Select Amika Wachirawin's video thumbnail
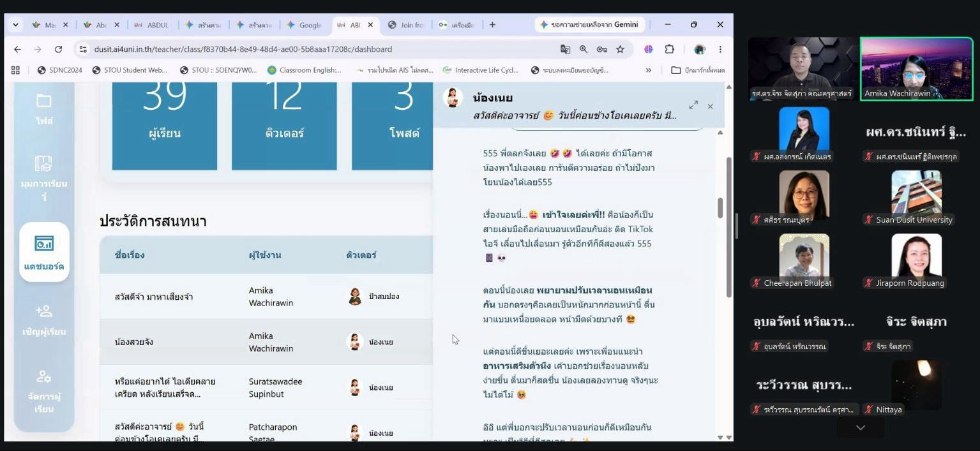This screenshot has width=980, height=451. tap(916, 68)
